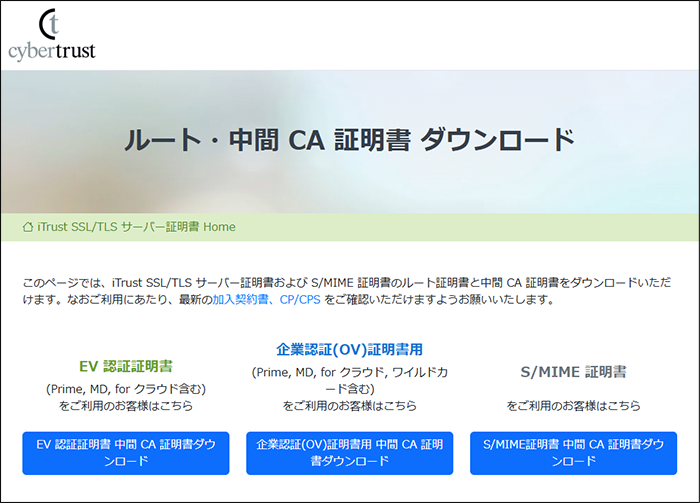Click S/MIME証明書 中間 CA 証明書ダウンロード button
This screenshot has height=503, width=700.
coord(573,453)
